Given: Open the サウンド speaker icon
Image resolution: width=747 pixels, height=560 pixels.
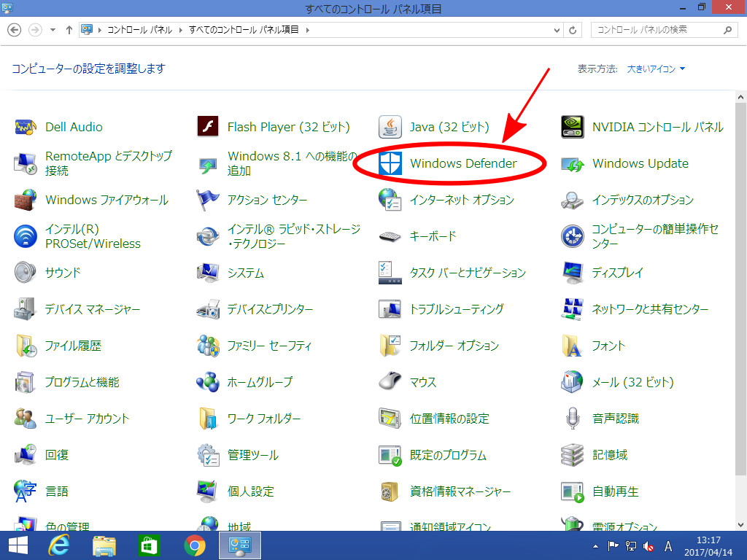Looking at the screenshot, I should pos(26,273).
